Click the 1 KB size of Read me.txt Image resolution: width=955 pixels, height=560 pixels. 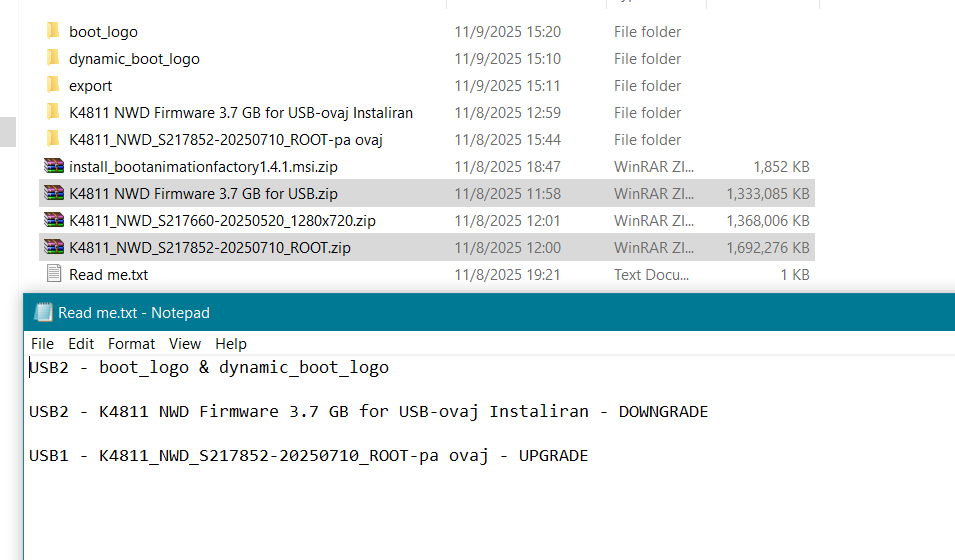pos(795,275)
